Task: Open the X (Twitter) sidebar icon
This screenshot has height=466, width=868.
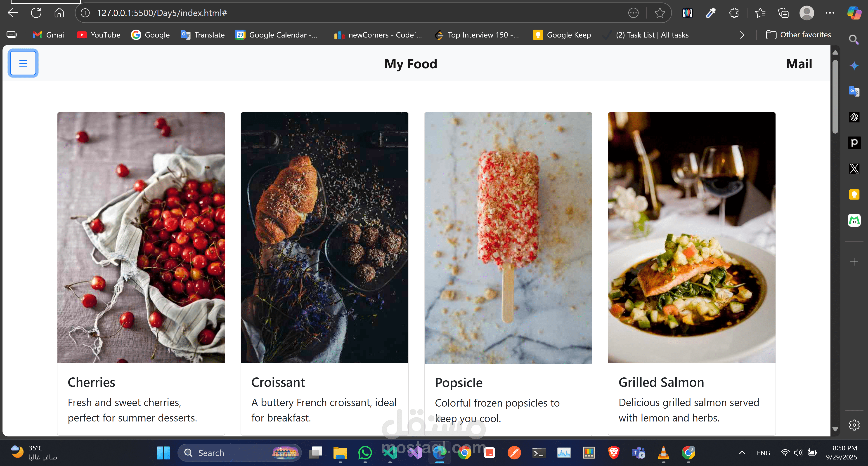Action: coord(854,169)
